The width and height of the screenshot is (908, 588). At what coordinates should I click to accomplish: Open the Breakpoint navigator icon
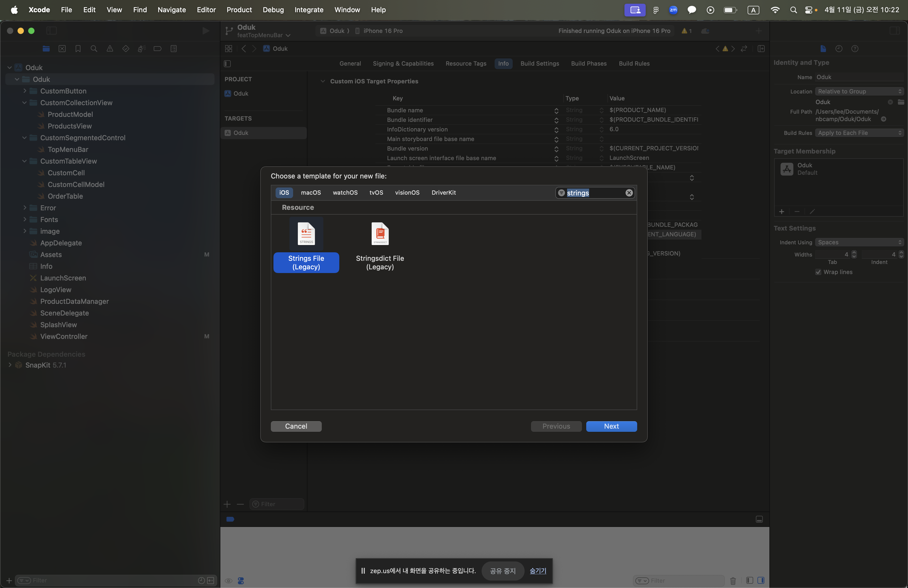click(157, 48)
